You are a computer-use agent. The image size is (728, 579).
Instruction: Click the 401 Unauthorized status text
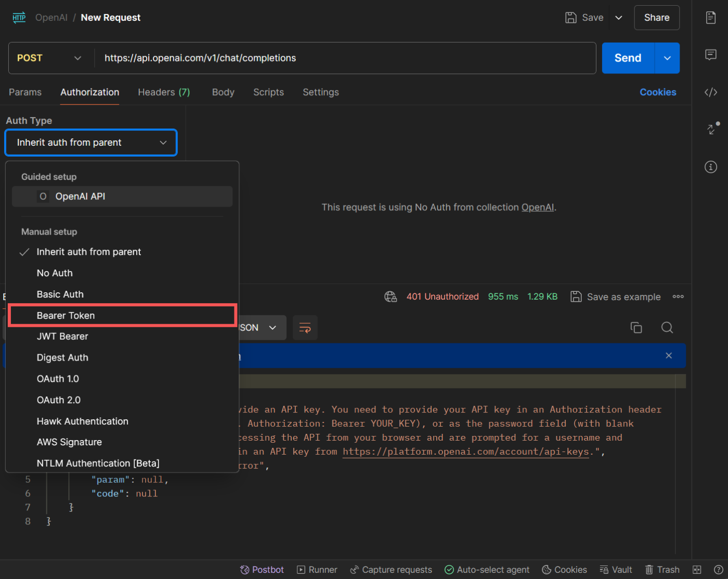coord(443,297)
